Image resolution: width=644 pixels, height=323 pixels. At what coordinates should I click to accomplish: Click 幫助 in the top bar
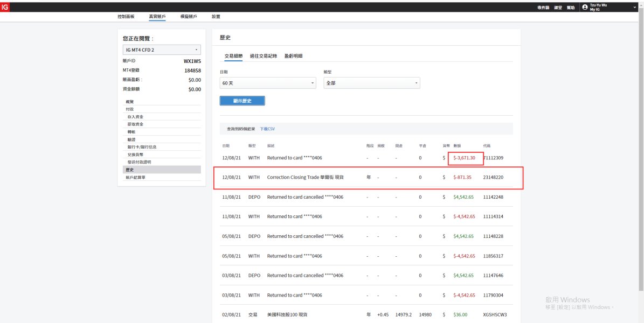pos(570,8)
